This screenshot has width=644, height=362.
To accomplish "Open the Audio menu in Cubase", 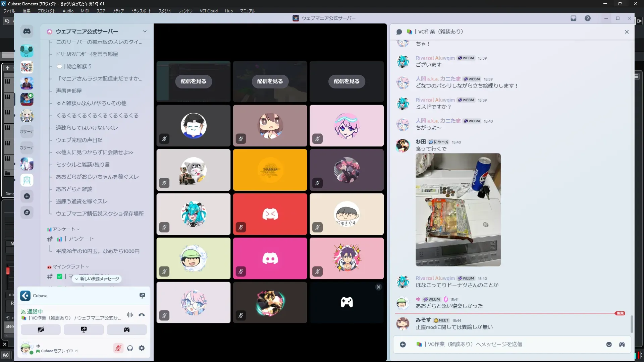I will (x=68, y=11).
